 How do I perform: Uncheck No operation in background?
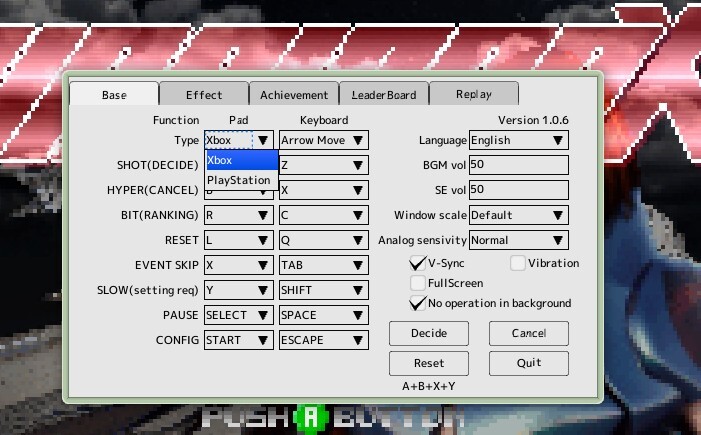(418, 303)
